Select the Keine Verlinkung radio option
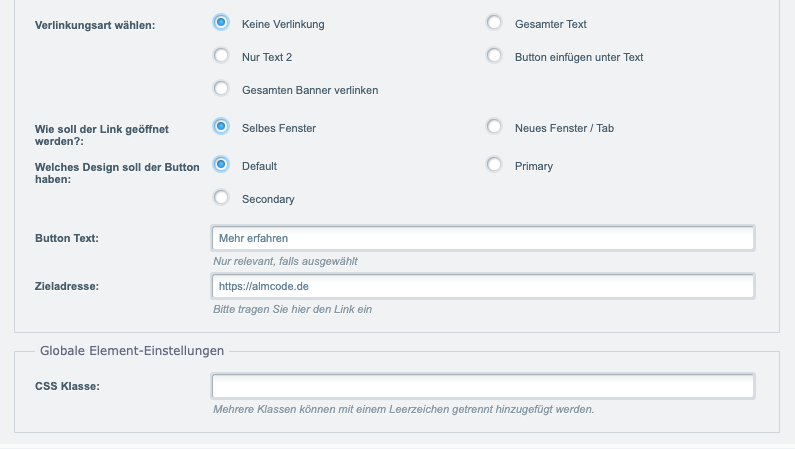The height and width of the screenshot is (449, 795). pos(221,22)
